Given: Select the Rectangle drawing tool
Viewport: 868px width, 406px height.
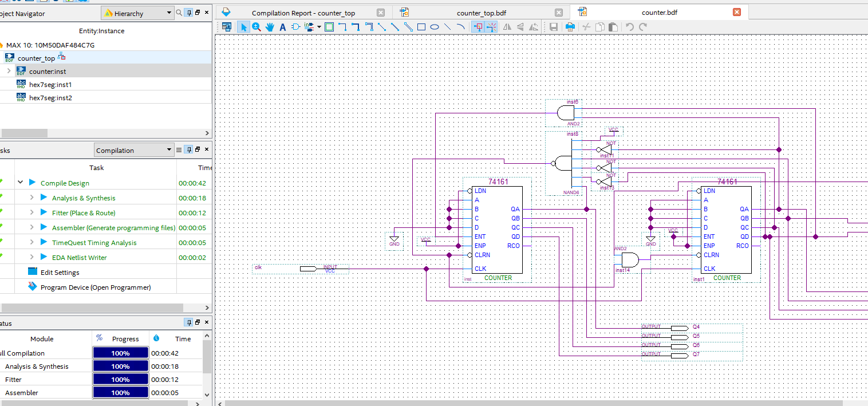Looking at the screenshot, I should pyautogui.click(x=421, y=27).
